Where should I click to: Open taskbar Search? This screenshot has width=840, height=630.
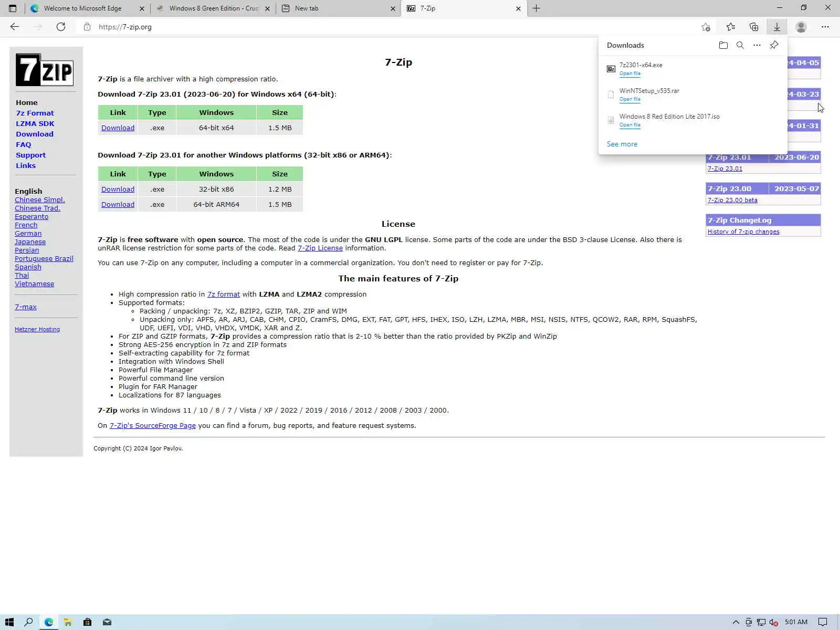pos(29,622)
